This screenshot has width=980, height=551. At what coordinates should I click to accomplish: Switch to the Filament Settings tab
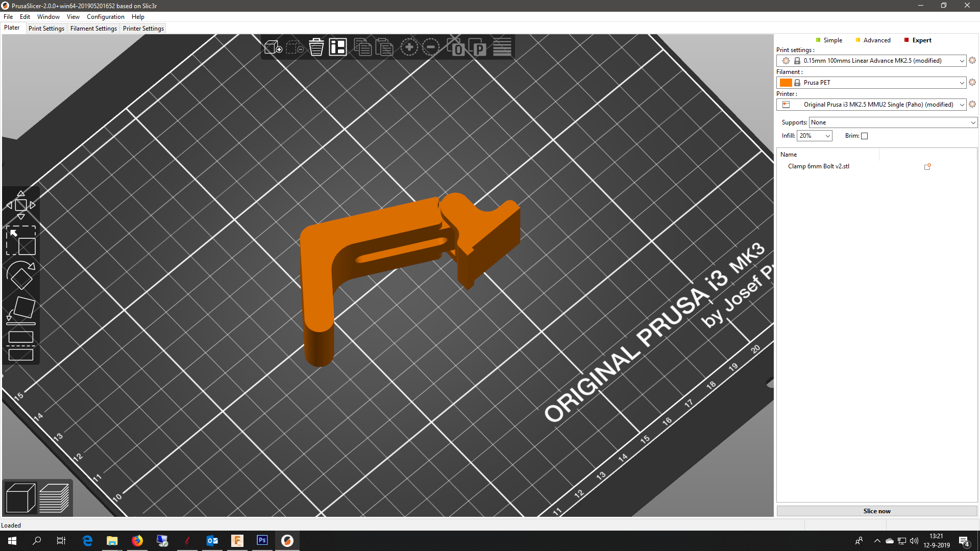pyautogui.click(x=93, y=29)
